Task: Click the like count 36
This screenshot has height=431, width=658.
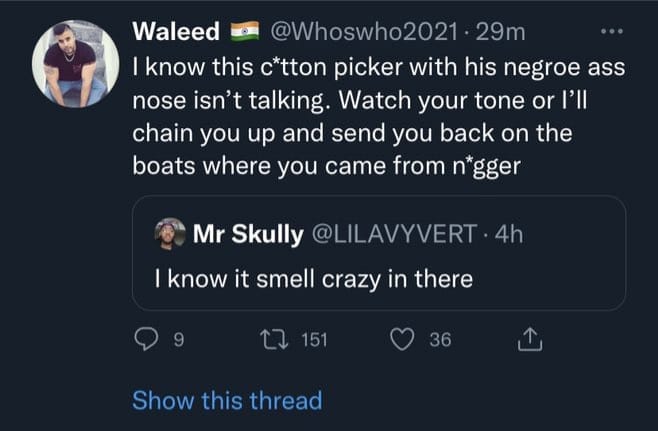Action: click(x=440, y=340)
